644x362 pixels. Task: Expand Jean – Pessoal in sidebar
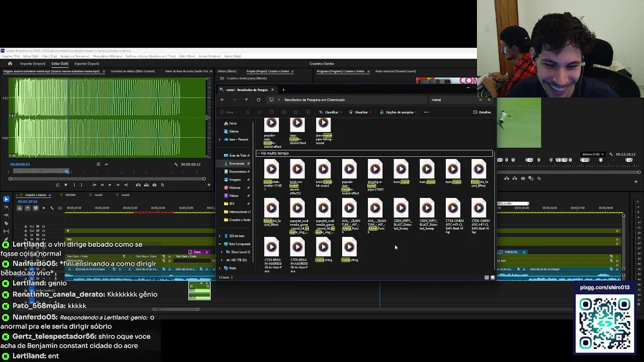click(x=219, y=139)
